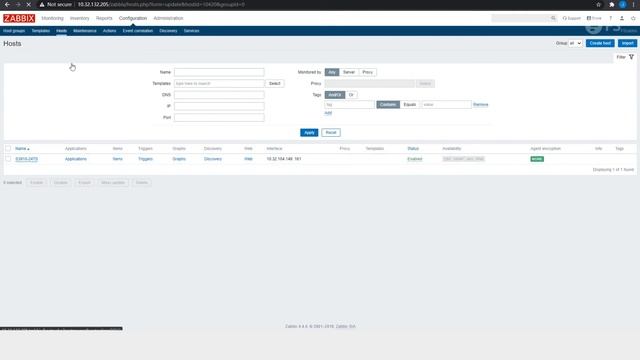Open user profile icon in Zabbix header
The height and width of the screenshot is (360, 640).
click(622, 18)
